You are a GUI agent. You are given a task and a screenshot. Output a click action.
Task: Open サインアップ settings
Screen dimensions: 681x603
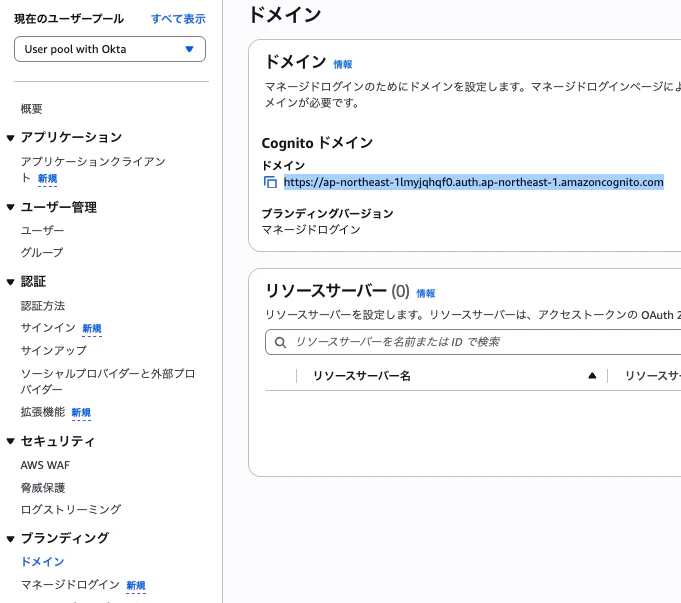[53, 351]
